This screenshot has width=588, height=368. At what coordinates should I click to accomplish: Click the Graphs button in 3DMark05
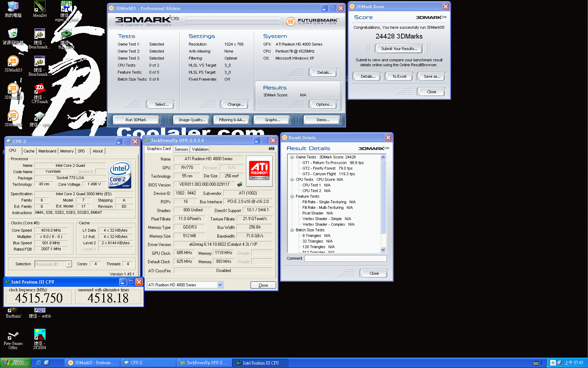point(272,120)
